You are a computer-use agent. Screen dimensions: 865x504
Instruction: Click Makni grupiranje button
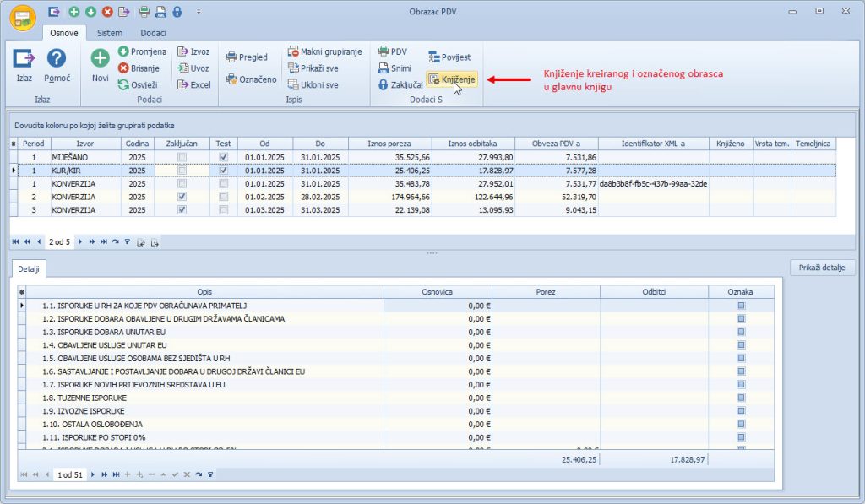(x=325, y=51)
